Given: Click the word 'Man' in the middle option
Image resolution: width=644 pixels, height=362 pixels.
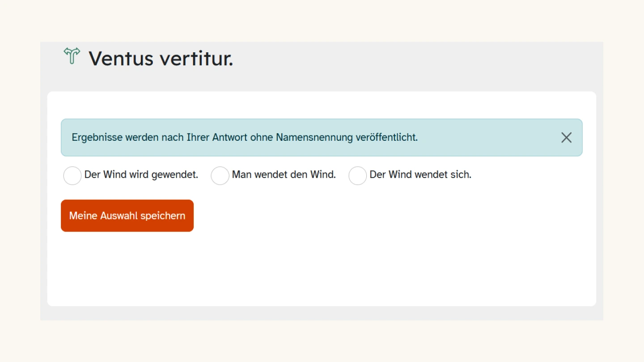Looking at the screenshot, I should click(241, 175).
